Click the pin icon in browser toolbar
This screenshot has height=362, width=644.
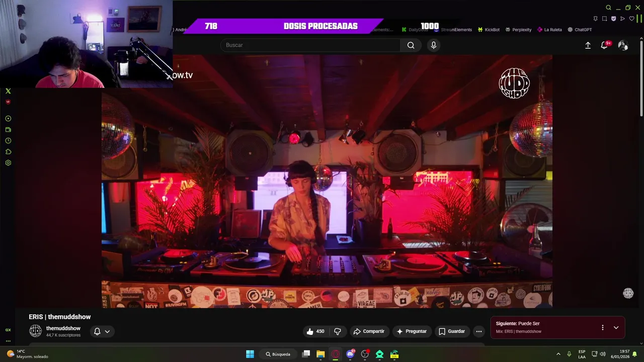[596, 19]
